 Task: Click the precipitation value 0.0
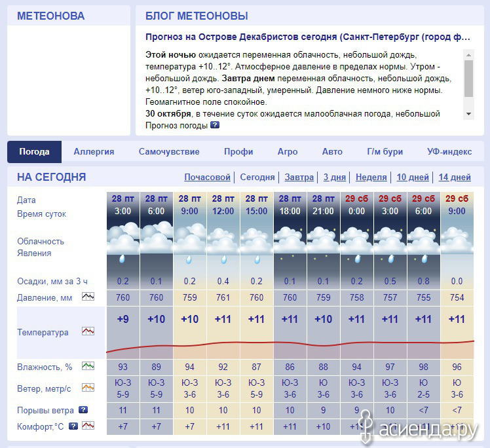point(457,281)
